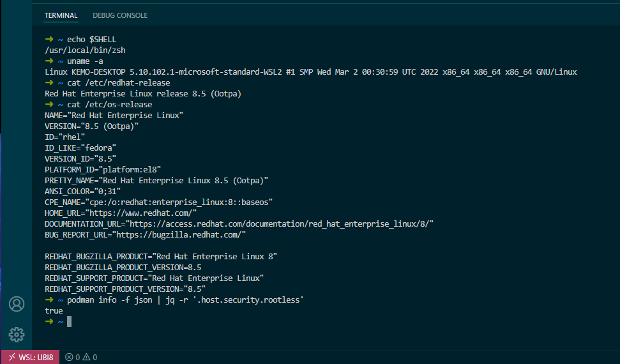Image resolution: width=620 pixels, height=364 pixels.
Task: Click the errors count icon in status bar
Action: [x=70, y=358]
